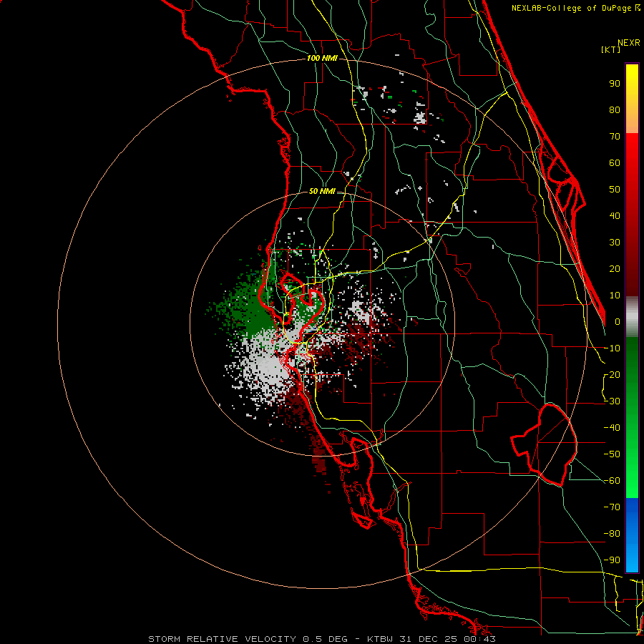Image resolution: width=644 pixels, height=644 pixels.
Task: Select the -80 value on velocity scale
Action: pyautogui.click(x=612, y=534)
